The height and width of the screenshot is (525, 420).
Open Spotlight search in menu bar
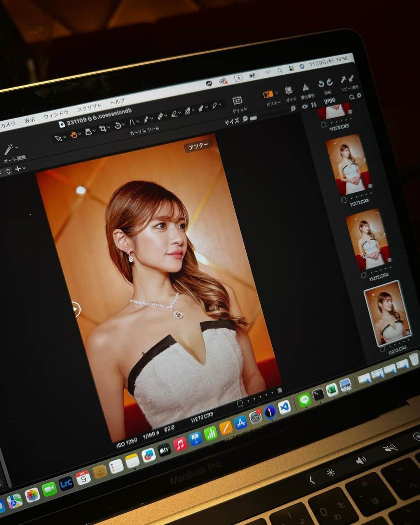point(280,71)
